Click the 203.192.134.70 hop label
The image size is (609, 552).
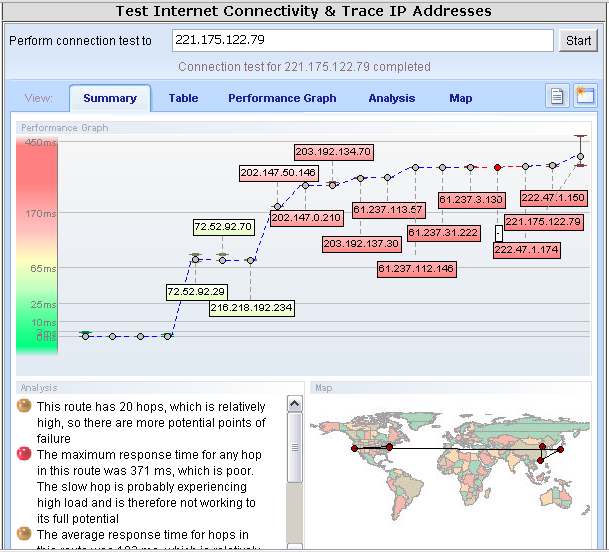(x=334, y=152)
